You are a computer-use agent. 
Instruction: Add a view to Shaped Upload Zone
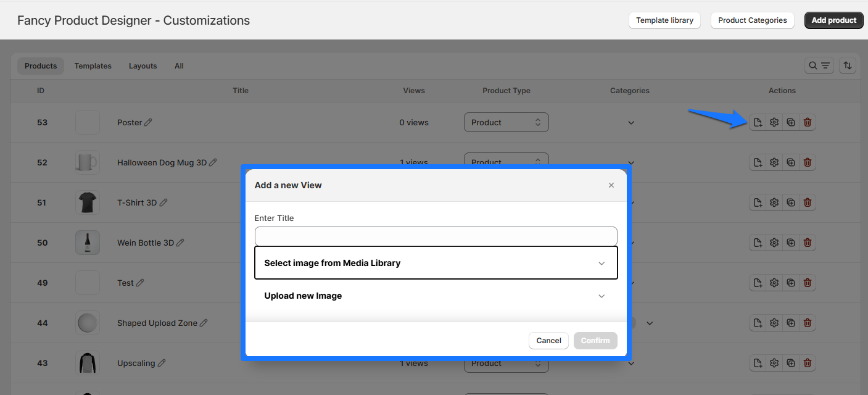coord(758,323)
